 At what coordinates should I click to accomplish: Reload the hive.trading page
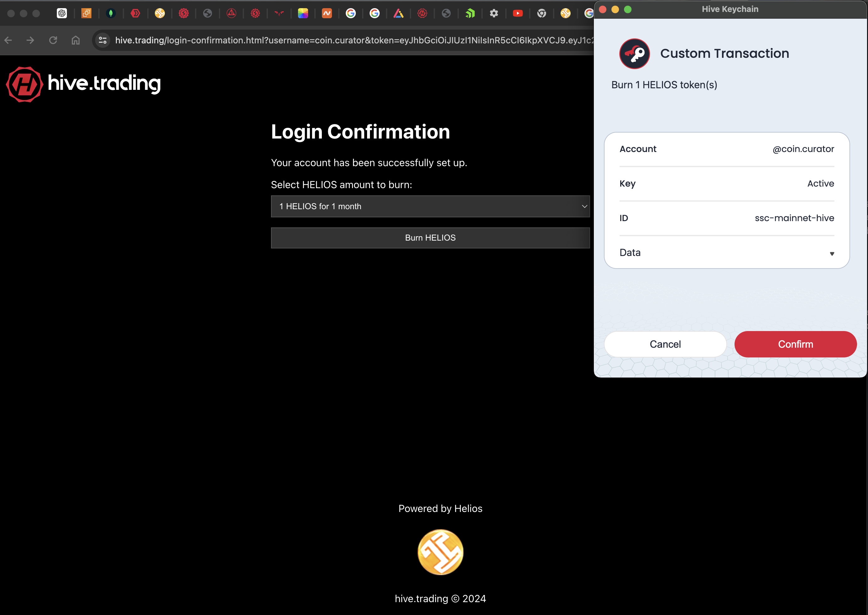click(53, 40)
